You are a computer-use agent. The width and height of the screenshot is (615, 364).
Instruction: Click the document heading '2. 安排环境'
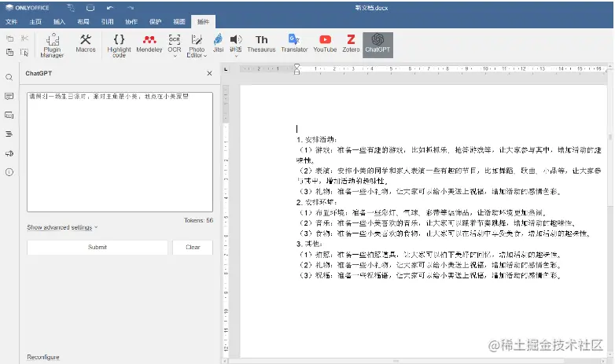coord(316,202)
